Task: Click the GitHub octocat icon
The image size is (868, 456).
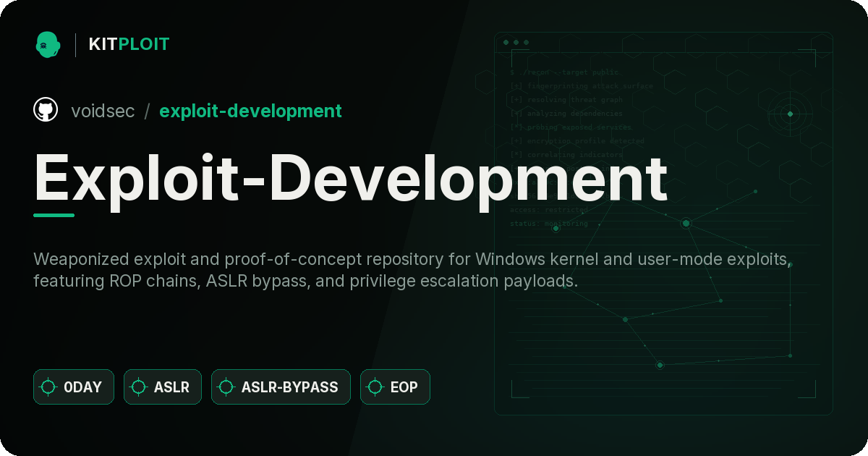Action: tap(46, 110)
